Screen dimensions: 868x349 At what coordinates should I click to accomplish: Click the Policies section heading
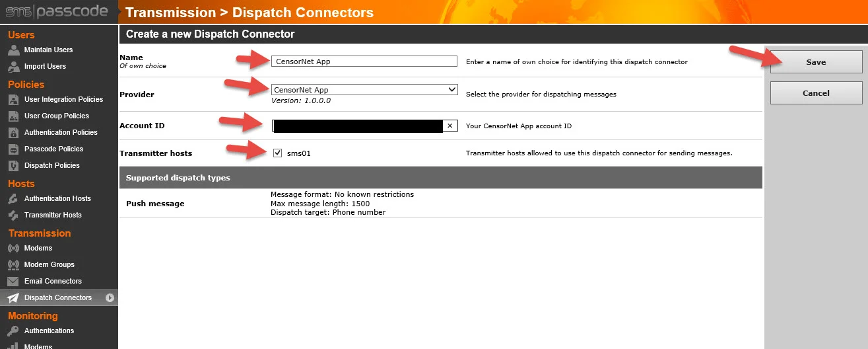pyautogui.click(x=26, y=85)
